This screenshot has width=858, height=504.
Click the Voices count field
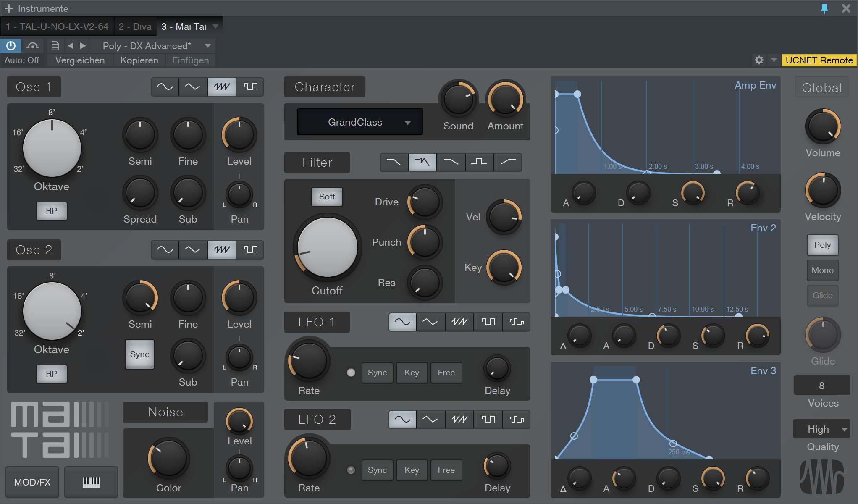click(x=822, y=386)
